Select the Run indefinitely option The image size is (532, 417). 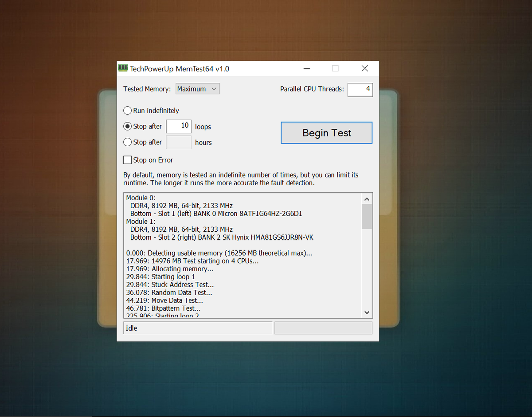pyautogui.click(x=127, y=110)
